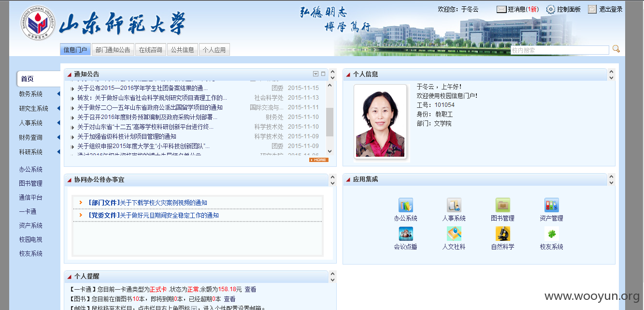The width and height of the screenshot is (644, 310).
Task: Open the 会议点播 app icon
Action: click(x=406, y=234)
